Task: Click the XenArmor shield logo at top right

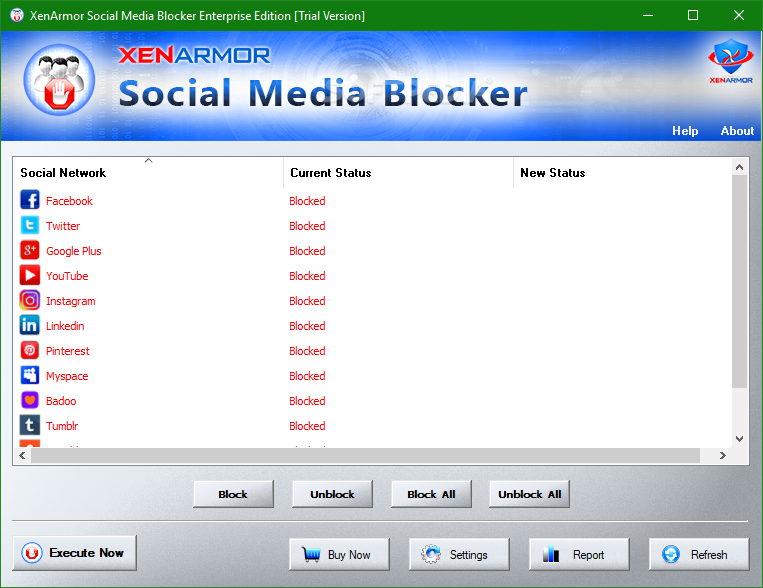Action: point(730,61)
